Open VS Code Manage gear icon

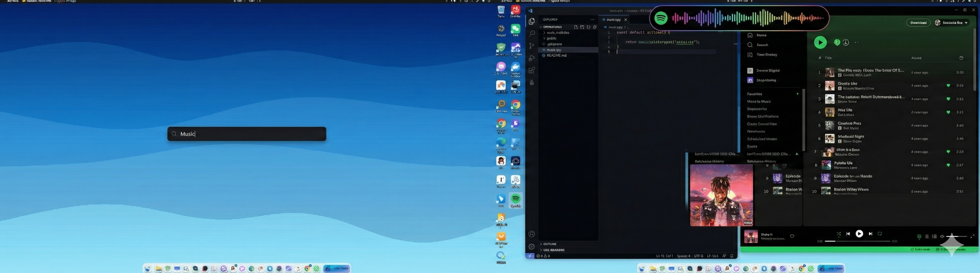tap(531, 246)
